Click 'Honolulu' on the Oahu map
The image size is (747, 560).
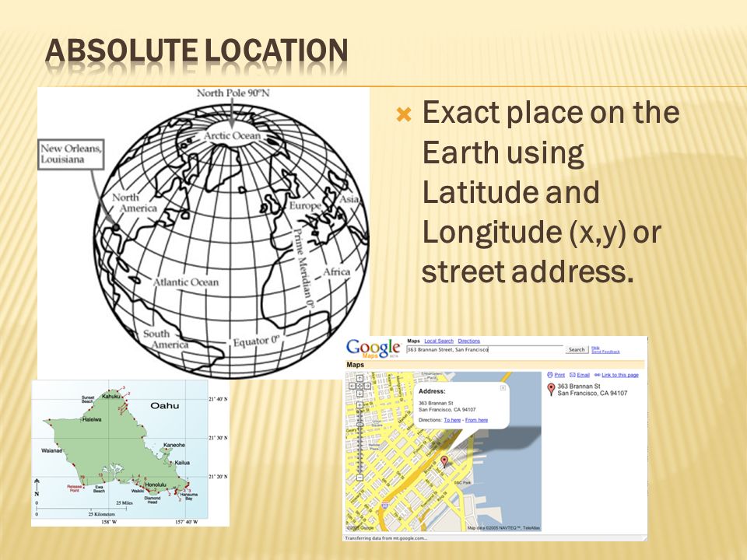click(156, 485)
